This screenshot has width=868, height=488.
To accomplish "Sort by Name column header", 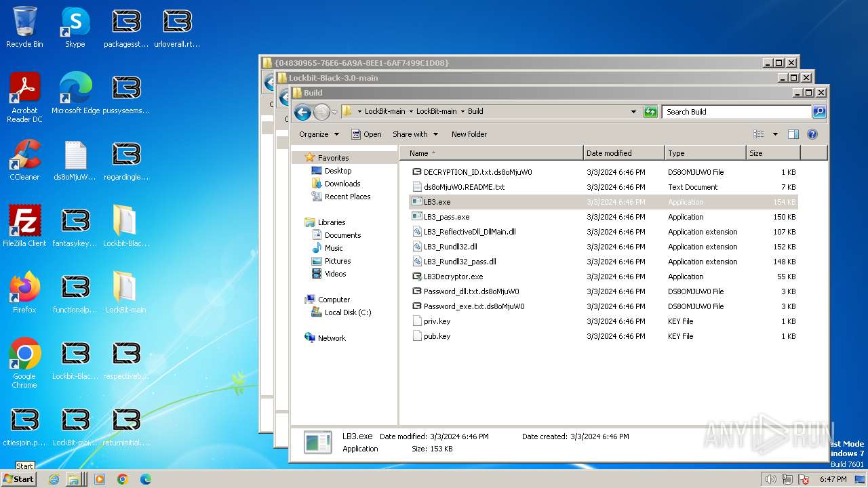I will [x=491, y=153].
